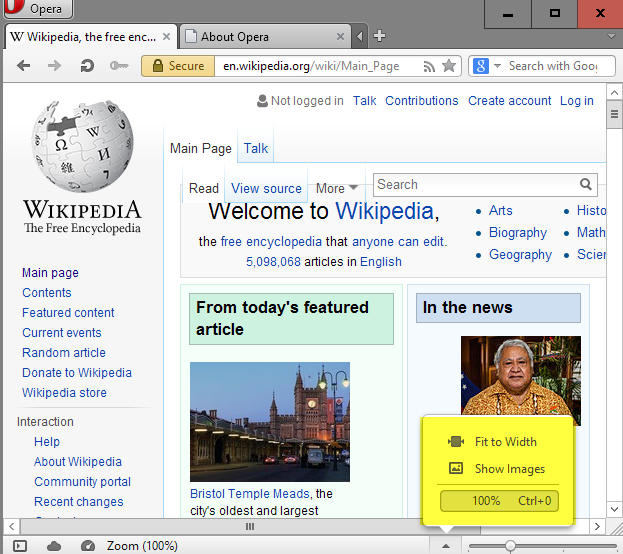Open search engine selector dropdown
The height and width of the screenshot is (554, 623).
click(x=486, y=66)
